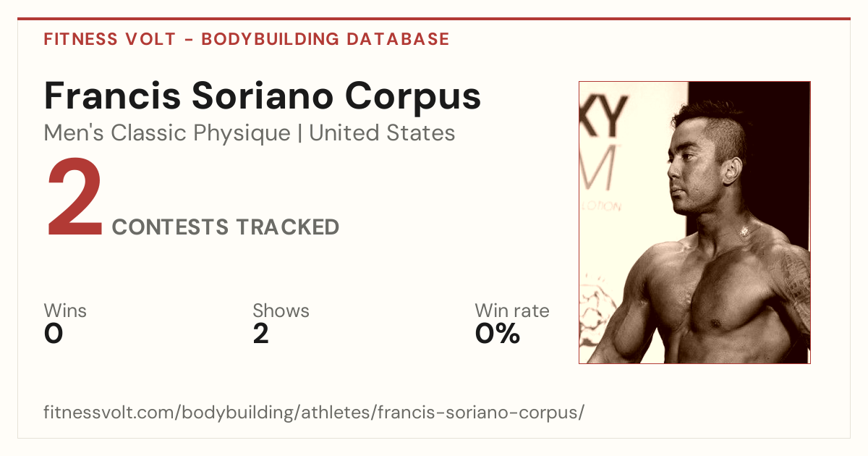Viewport: 868px width, 456px height.
Task: Select the Contests Tracked label
Action: [226, 227]
